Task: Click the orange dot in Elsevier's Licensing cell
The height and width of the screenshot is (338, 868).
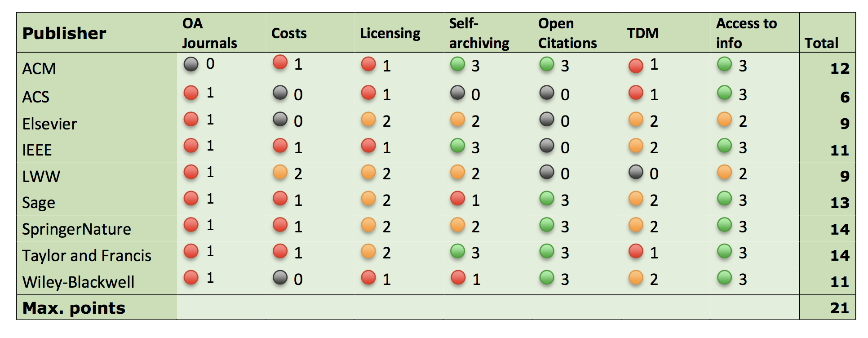Action: click(x=368, y=120)
